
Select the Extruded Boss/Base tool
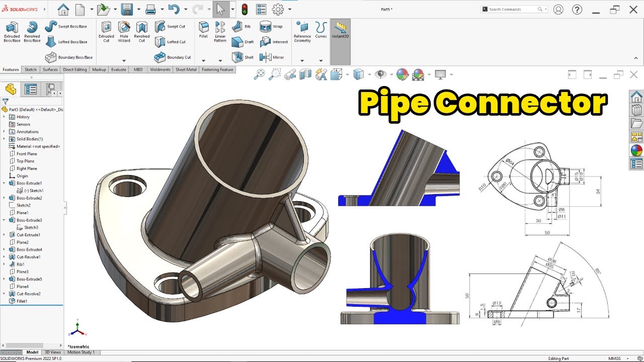point(12,32)
